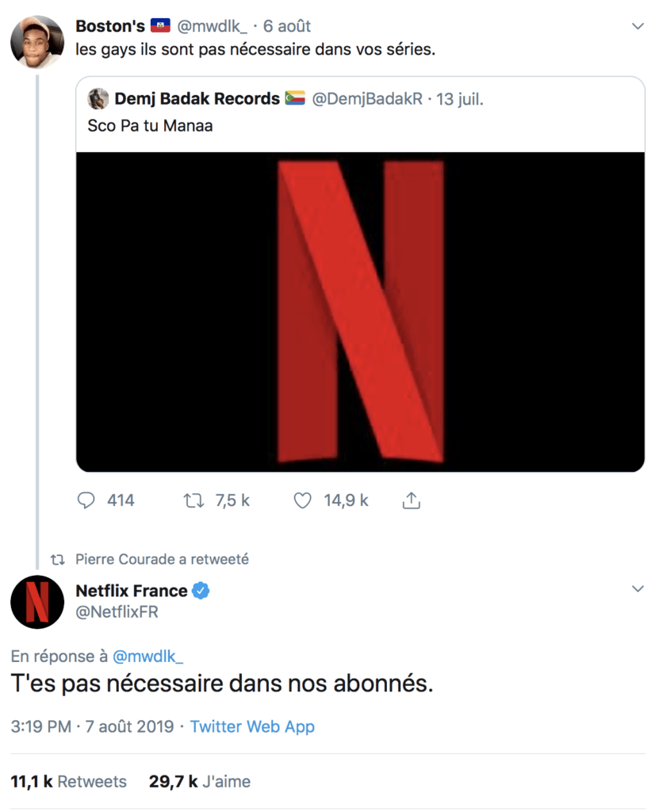Click Pierre Courade a retweeté label
This screenshot has height=812, width=655.
point(162,559)
